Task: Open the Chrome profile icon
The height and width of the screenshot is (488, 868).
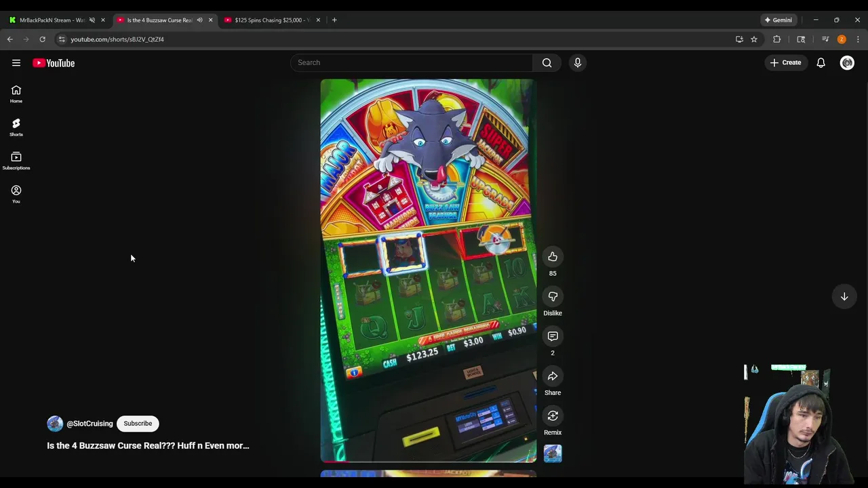Action: point(842,39)
